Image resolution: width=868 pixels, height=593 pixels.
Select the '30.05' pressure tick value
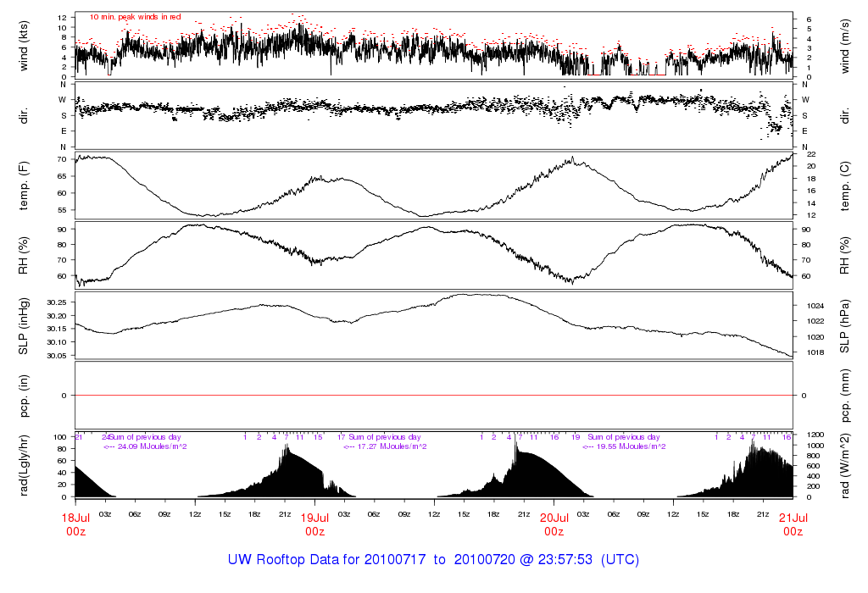57,356
